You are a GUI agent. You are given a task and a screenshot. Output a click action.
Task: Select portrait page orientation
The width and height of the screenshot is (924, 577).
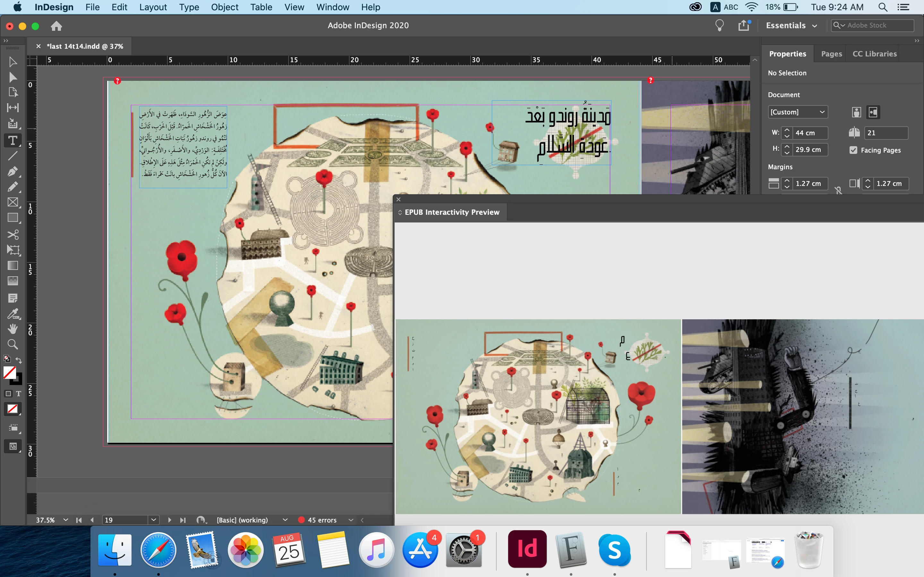[856, 112]
